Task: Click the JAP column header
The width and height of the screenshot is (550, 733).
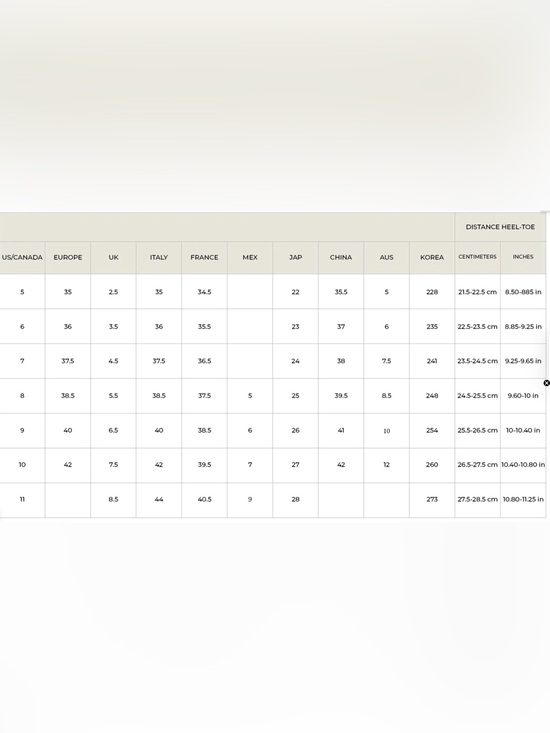Action: pos(295,258)
